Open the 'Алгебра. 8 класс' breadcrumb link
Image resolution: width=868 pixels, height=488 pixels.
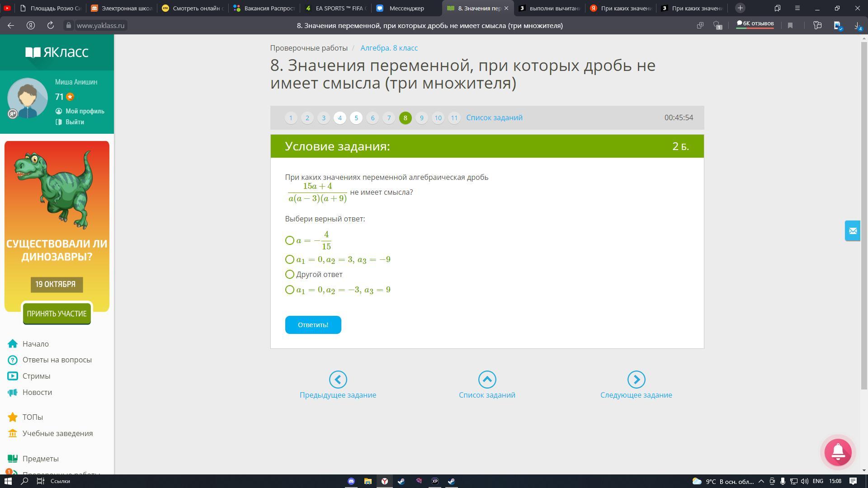tap(389, 48)
